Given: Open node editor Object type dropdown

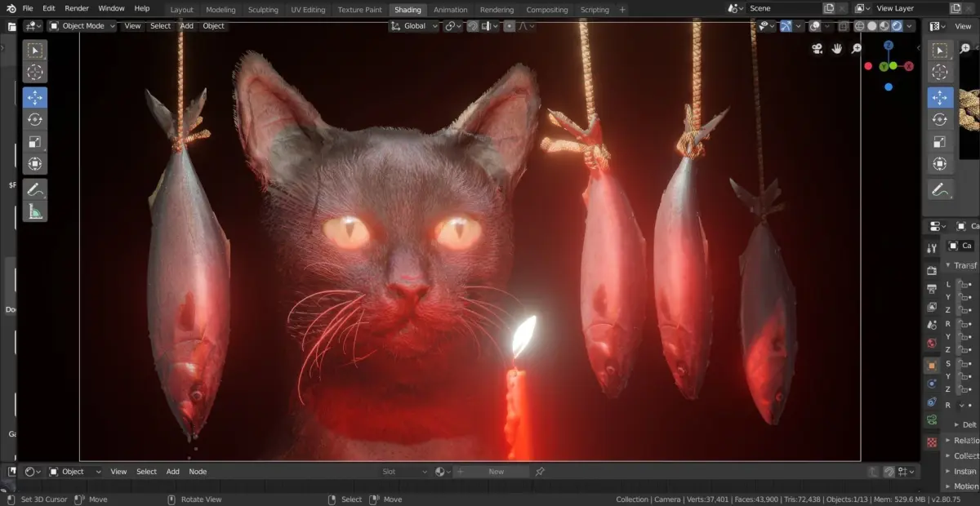Looking at the screenshot, I should [74, 472].
